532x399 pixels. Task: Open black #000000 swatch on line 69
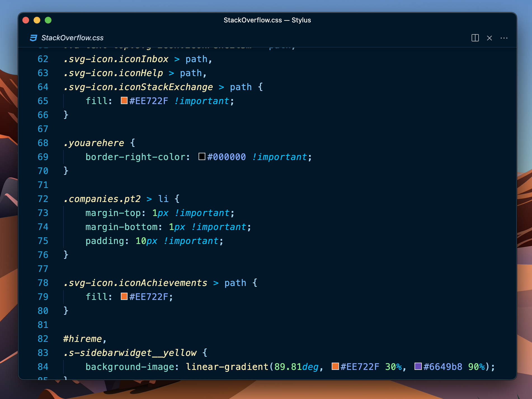point(202,156)
